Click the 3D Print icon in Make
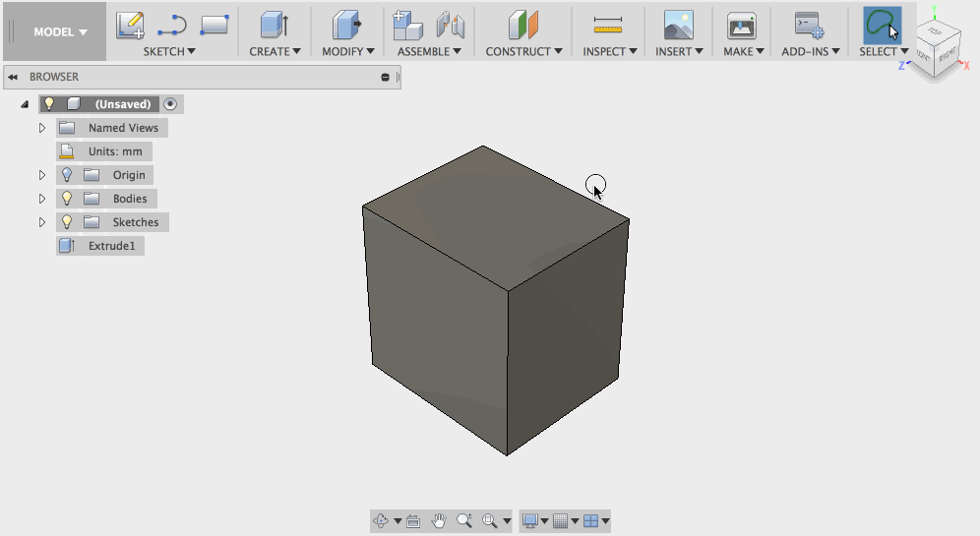 [x=740, y=26]
